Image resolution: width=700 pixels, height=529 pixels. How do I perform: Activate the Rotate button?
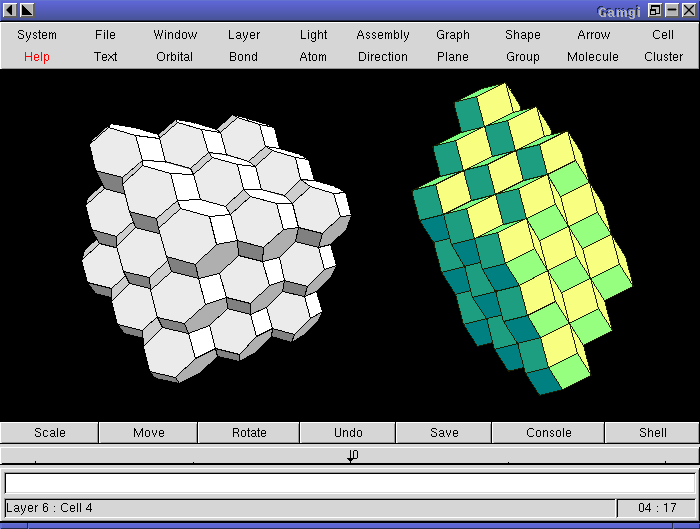coord(249,433)
